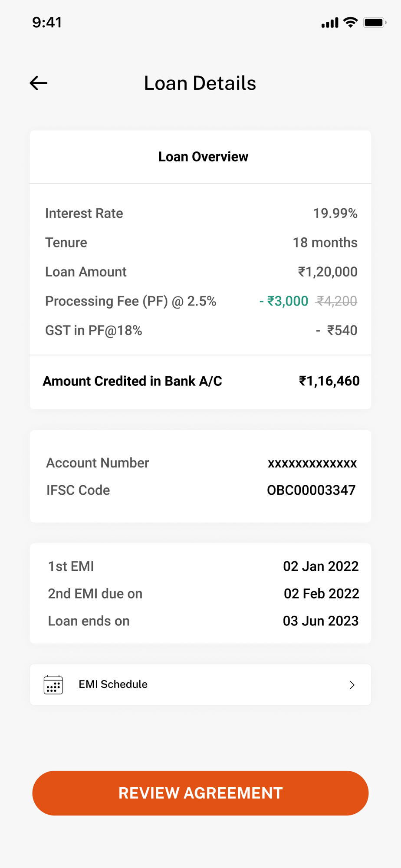Tap the Wi-Fi icon in status bar
Screen dimensions: 401x868
click(x=350, y=23)
